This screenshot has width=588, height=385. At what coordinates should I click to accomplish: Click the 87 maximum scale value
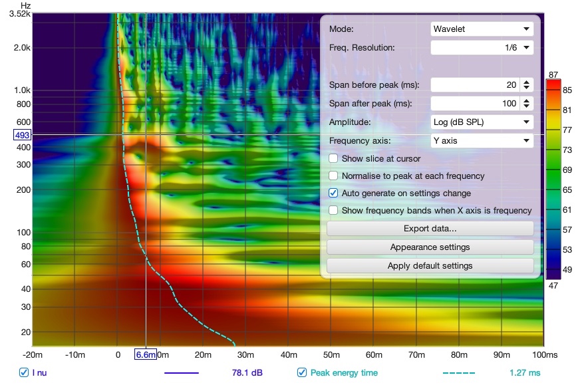point(553,74)
